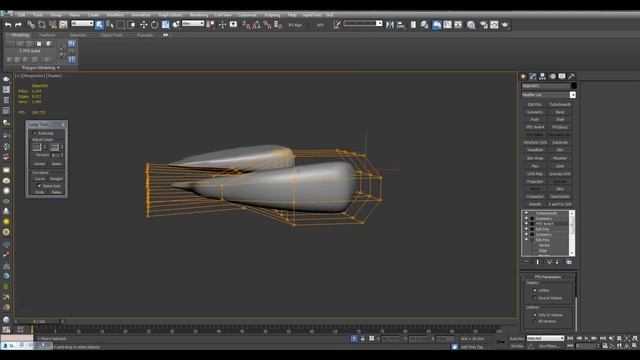This screenshot has width=640, height=360.
Task: Click Configure Modifier Sets icon
Action: point(569,262)
